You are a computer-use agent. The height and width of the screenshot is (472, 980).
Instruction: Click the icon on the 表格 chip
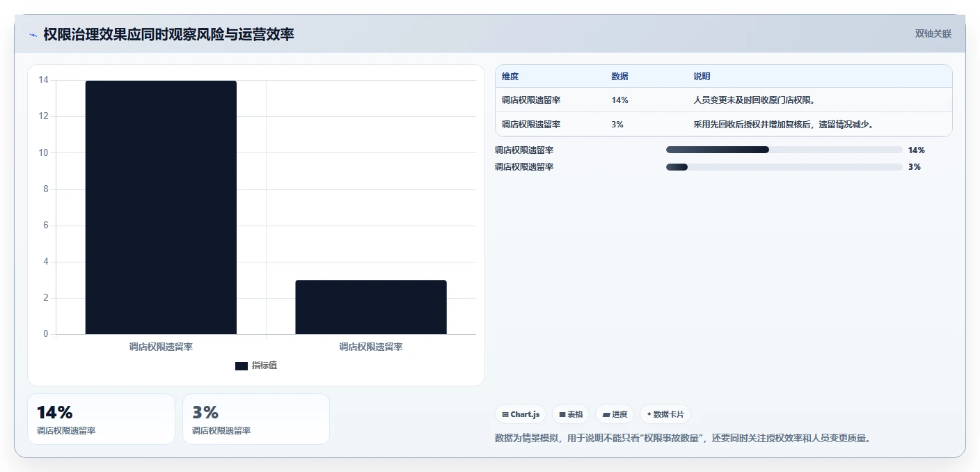(x=562, y=414)
